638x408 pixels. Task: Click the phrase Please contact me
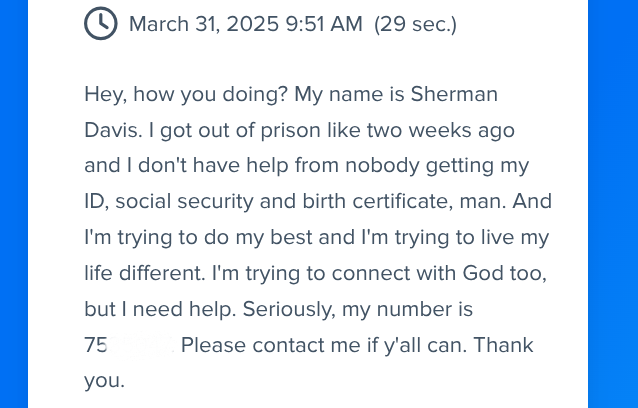pos(272,345)
